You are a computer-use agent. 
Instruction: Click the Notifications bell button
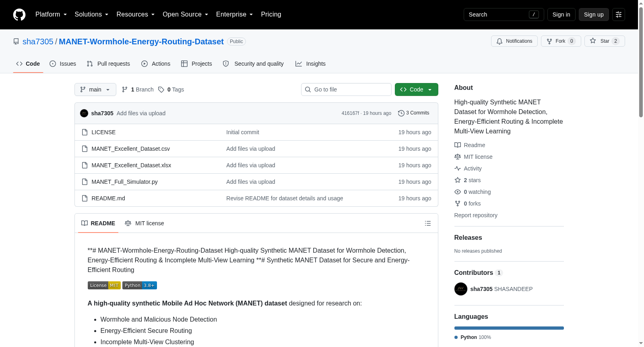point(514,41)
